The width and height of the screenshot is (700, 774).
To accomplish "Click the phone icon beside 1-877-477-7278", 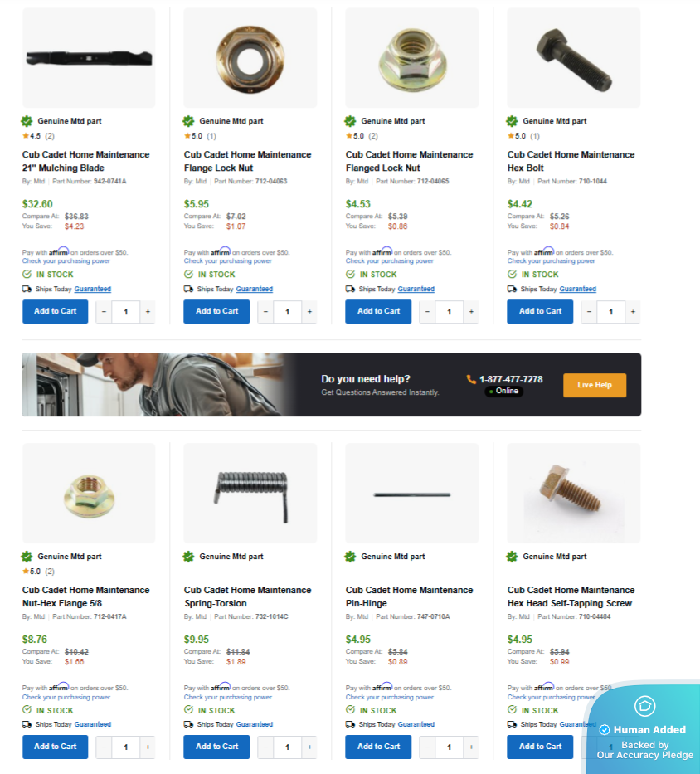I will (x=471, y=379).
